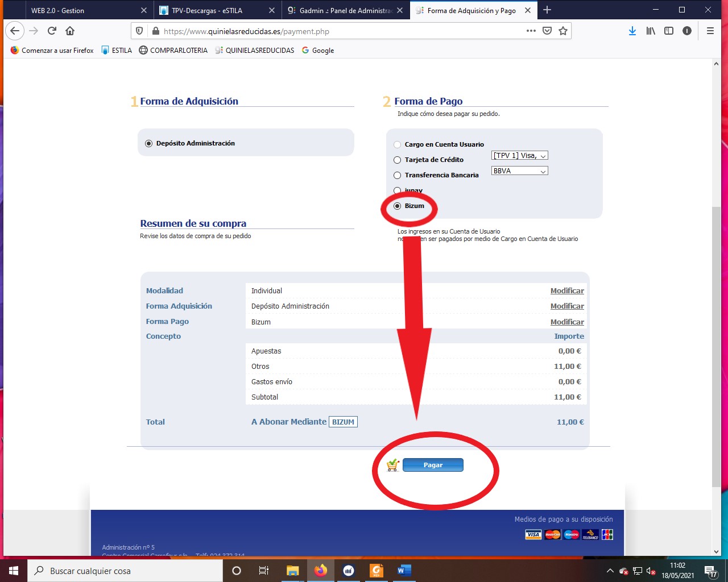Switch to the TPV-Descargas eSTILA tab
Image resolution: width=728 pixels, height=582 pixels.
(x=217, y=10)
